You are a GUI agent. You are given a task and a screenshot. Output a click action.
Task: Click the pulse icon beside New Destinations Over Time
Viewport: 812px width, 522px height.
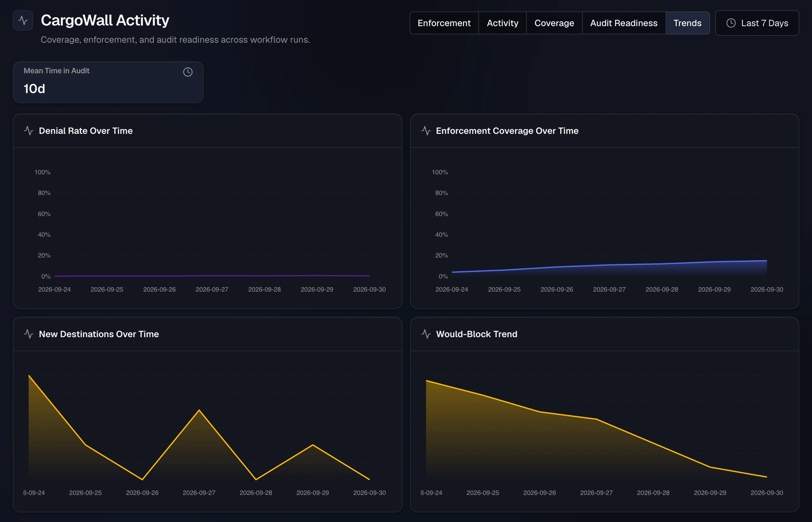coord(29,334)
